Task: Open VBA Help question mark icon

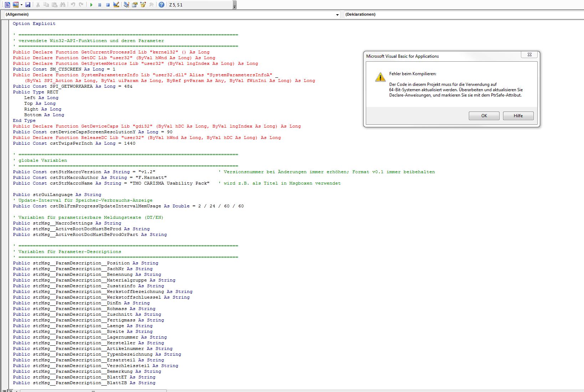Action: (x=162, y=5)
